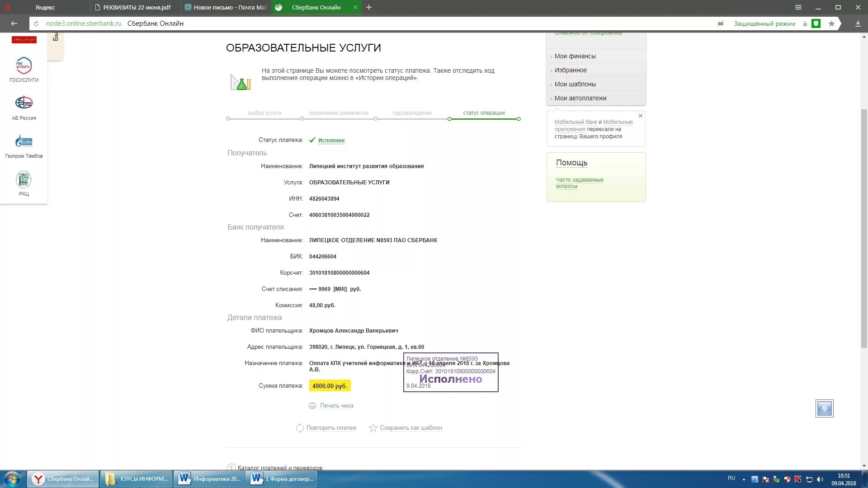
Task: Expand the Избранное sidebar section
Action: [x=571, y=70]
